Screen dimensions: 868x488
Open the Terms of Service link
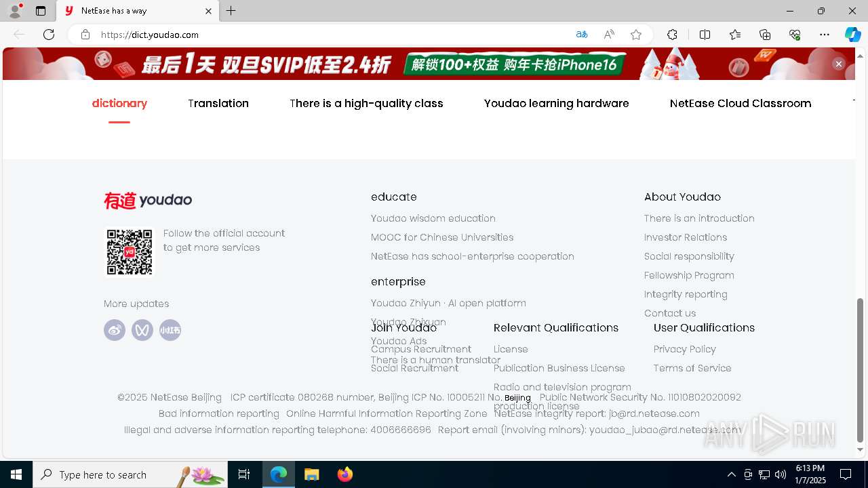tap(692, 368)
